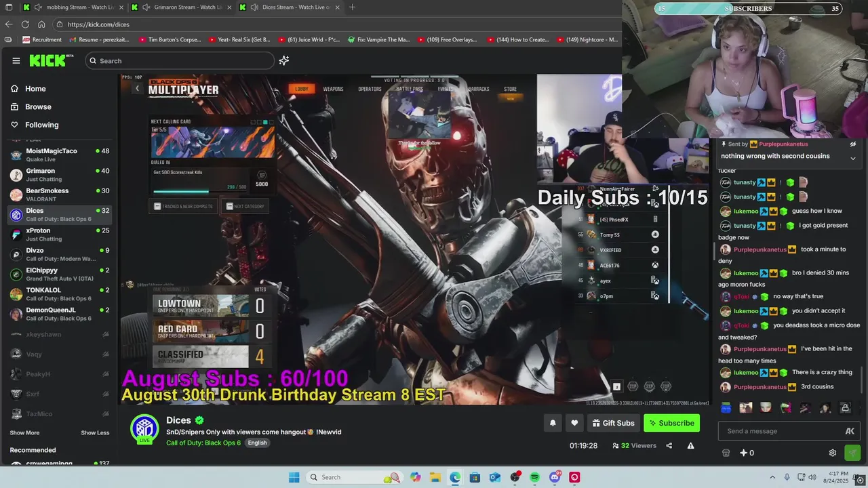This screenshot has height=488, width=868.
Task: Open the chat shop icon
Action: [726, 453]
